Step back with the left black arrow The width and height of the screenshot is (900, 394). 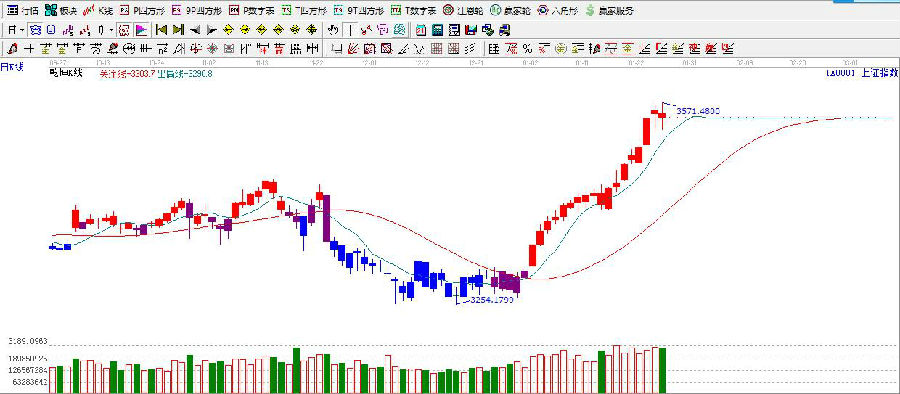pyautogui.click(x=195, y=30)
